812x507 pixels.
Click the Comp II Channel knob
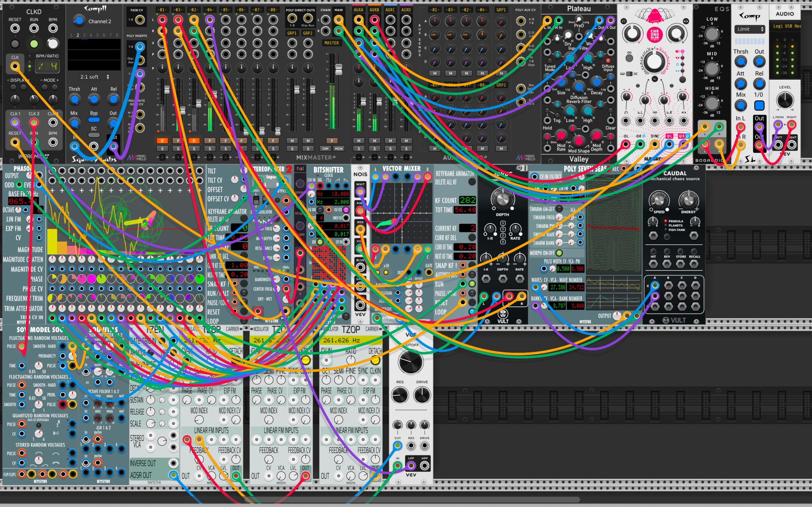coord(79,20)
